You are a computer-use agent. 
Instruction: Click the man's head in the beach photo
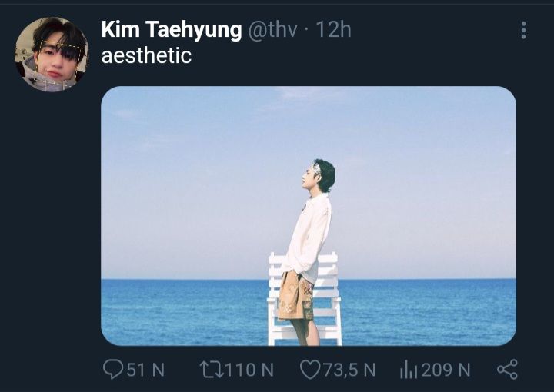pyautogui.click(x=320, y=176)
